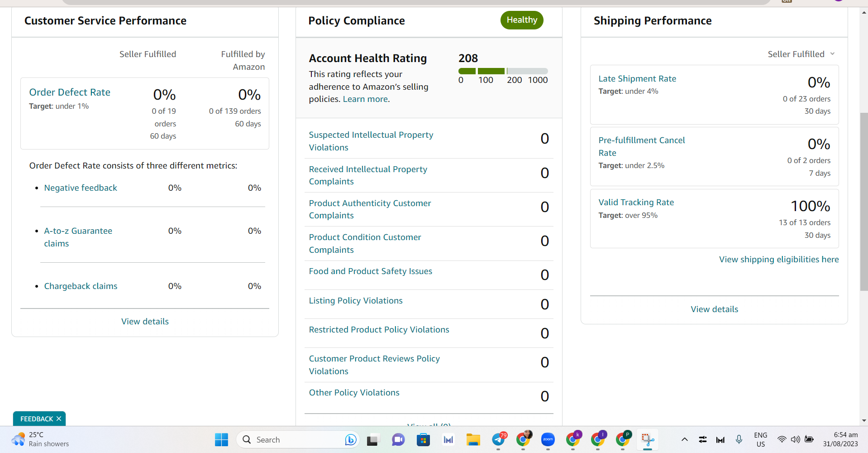Click the taskbar Search field
This screenshot has width=868, height=453.
click(x=297, y=439)
